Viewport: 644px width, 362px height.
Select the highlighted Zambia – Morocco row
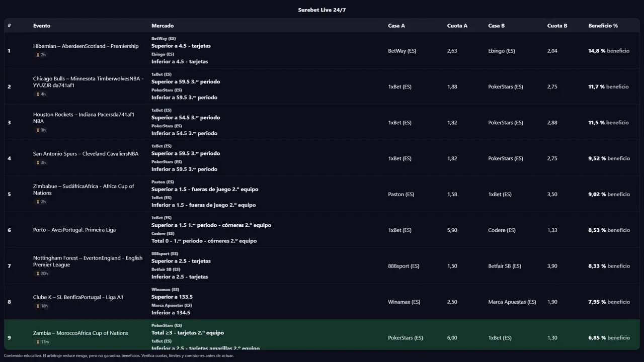tap(322, 335)
